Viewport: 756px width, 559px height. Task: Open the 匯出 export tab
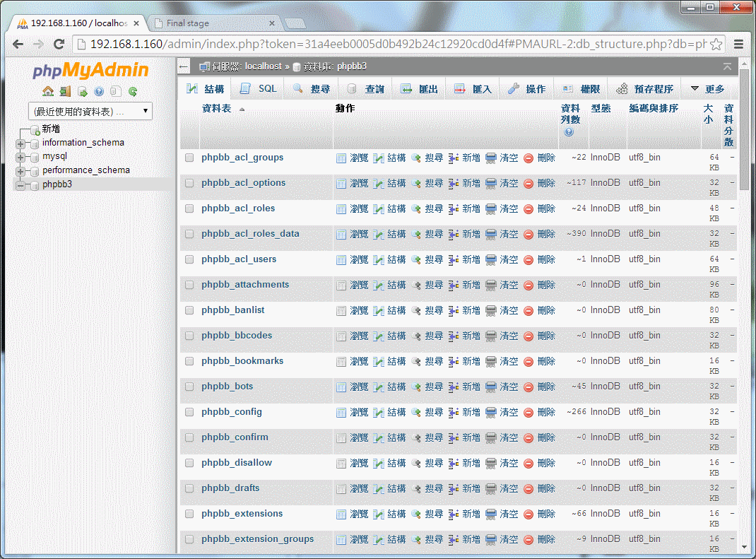pyautogui.click(x=420, y=89)
